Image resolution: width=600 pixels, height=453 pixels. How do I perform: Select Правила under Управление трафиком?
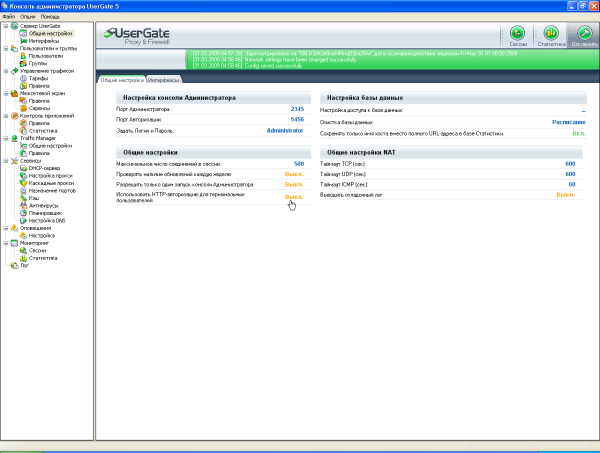(39, 86)
